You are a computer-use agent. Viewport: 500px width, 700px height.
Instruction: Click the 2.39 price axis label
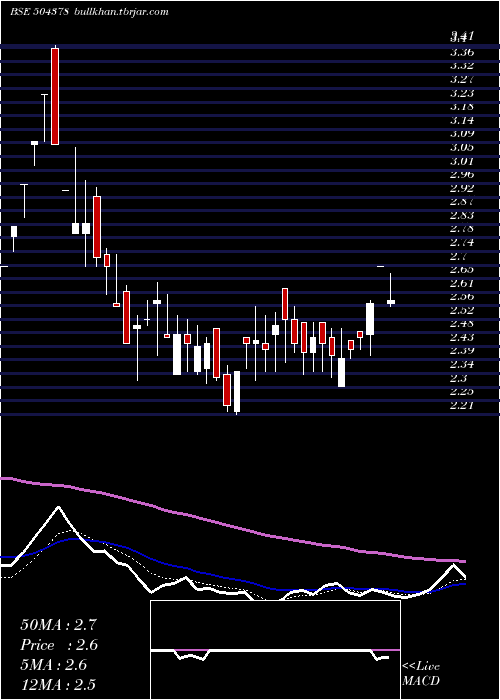point(462,351)
